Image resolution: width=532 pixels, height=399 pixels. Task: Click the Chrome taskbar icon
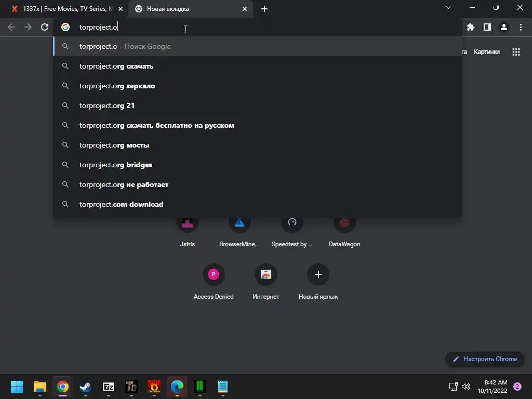click(x=63, y=387)
